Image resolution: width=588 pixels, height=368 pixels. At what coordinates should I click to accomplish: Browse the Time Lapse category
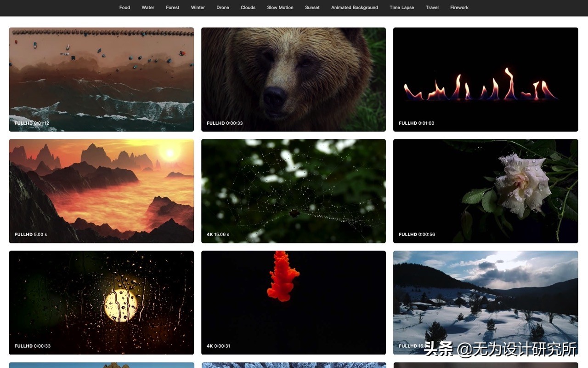402,7
